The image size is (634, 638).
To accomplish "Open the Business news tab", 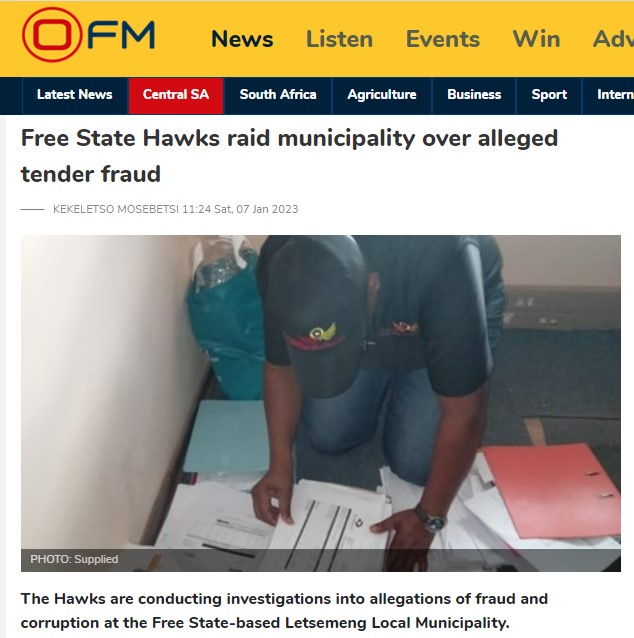I will tap(474, 95).
